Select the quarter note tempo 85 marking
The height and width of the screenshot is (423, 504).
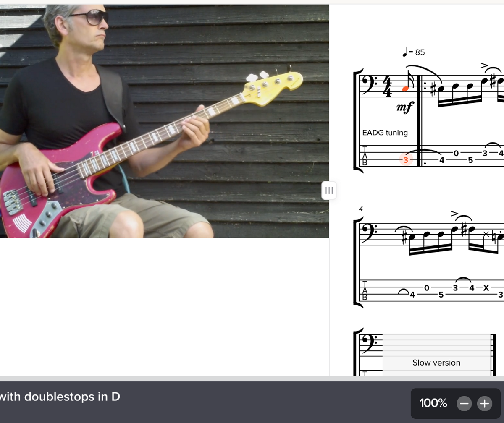tap(414, 52)
